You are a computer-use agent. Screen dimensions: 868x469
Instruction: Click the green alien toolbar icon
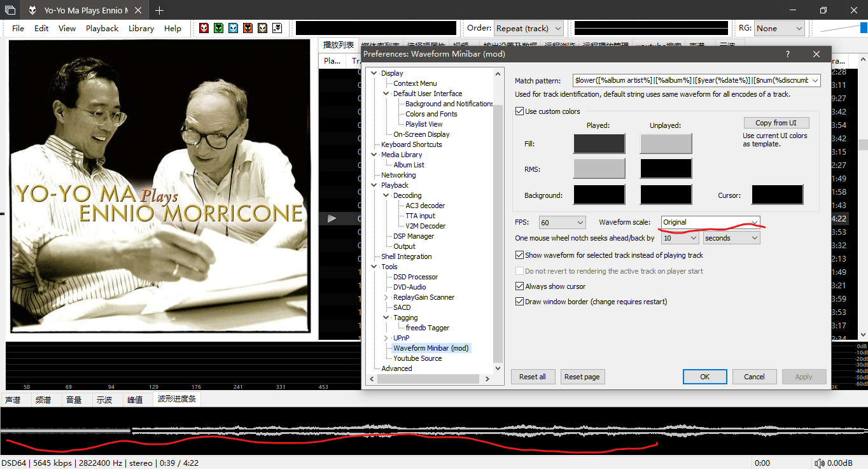(218, 28)
